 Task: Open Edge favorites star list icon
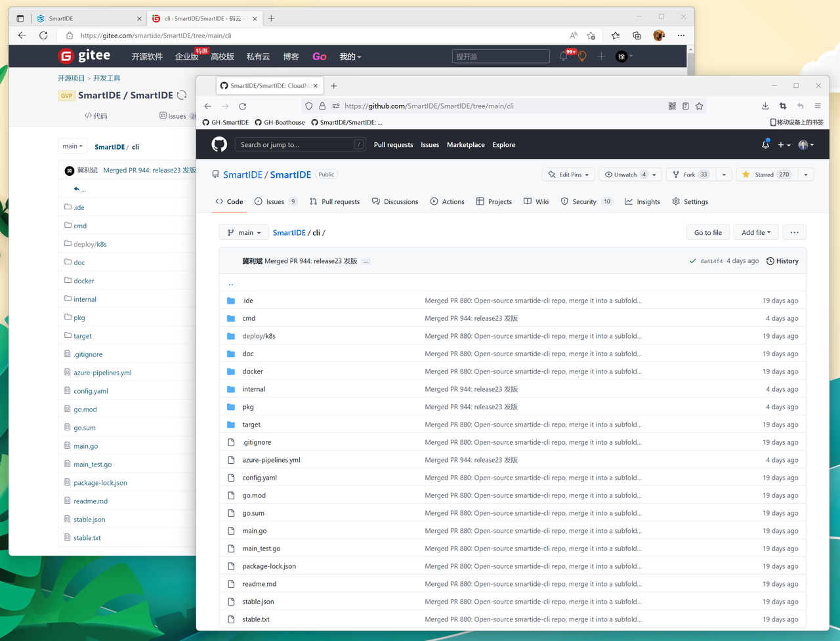(x=615, y=35)
